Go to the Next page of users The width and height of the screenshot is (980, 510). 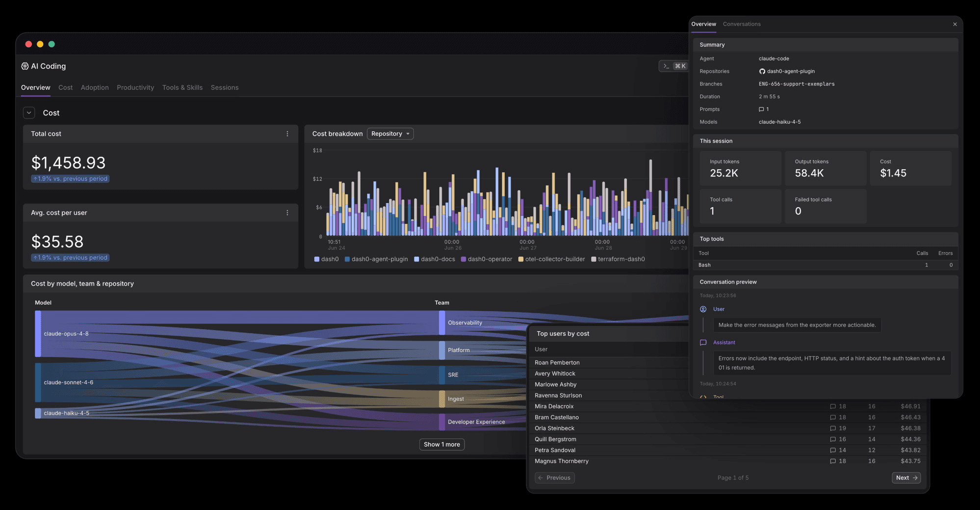point(906,478)
